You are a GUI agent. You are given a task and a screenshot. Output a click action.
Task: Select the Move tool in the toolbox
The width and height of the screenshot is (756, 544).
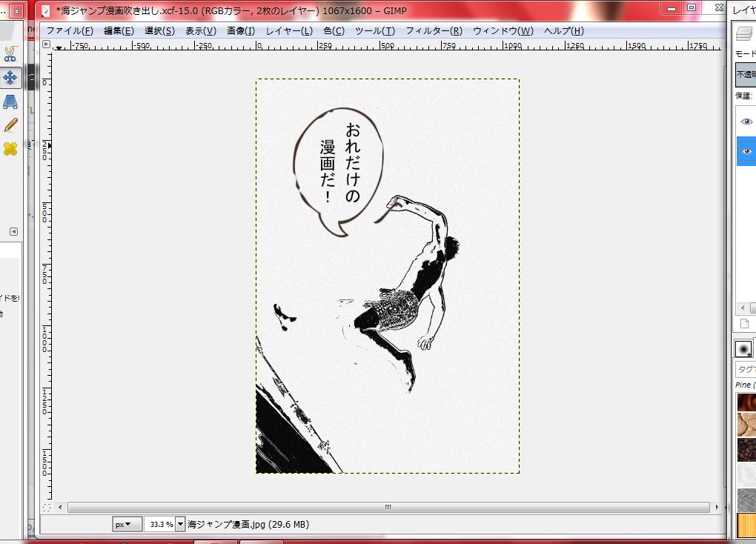(10, 77)
